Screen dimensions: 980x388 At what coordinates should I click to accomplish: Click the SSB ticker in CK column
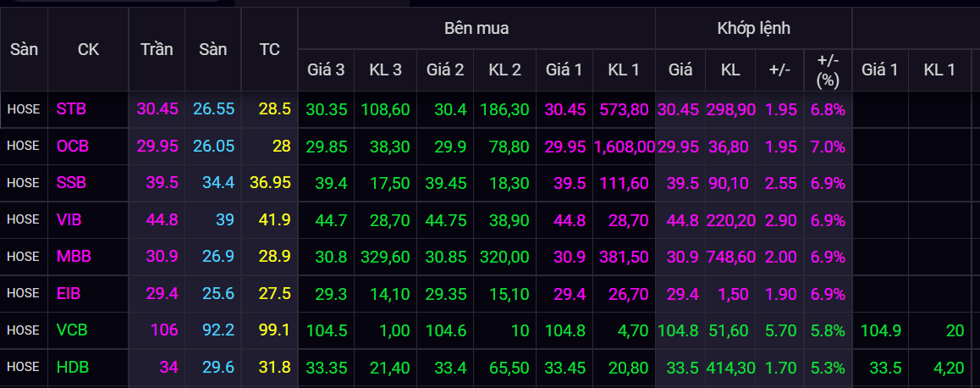[x=71, y=183]
